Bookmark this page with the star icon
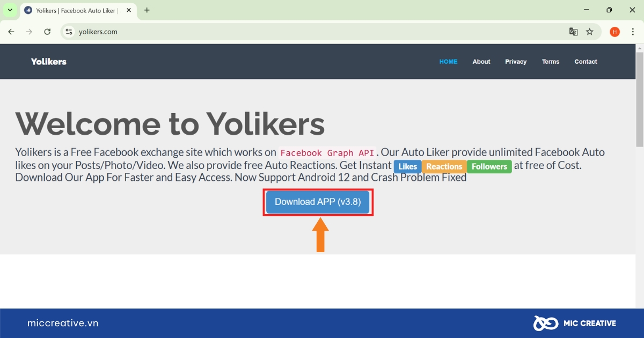The image size is (644, 338). [x=590, y=32]
